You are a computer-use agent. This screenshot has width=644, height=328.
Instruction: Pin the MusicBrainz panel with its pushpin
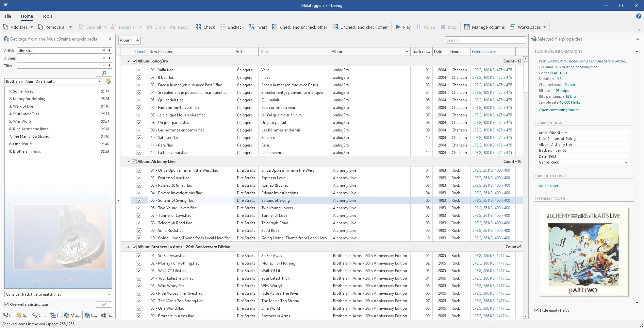coord(110,39)
